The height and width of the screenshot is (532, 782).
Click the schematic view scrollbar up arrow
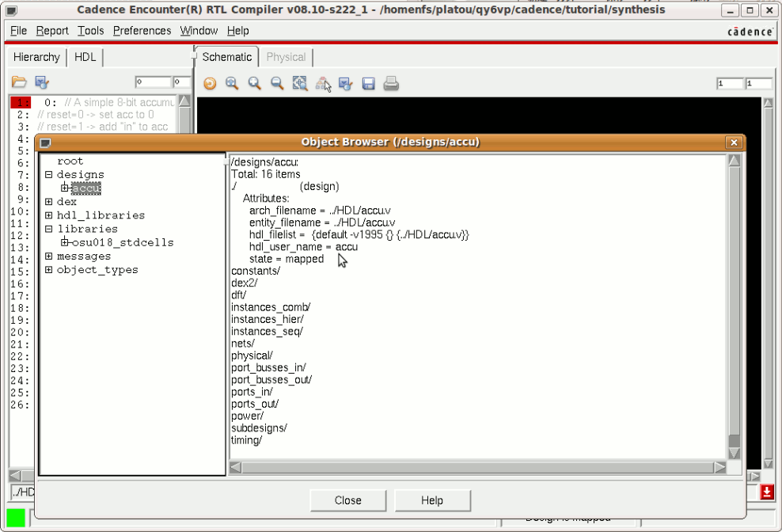click(768, 103)
